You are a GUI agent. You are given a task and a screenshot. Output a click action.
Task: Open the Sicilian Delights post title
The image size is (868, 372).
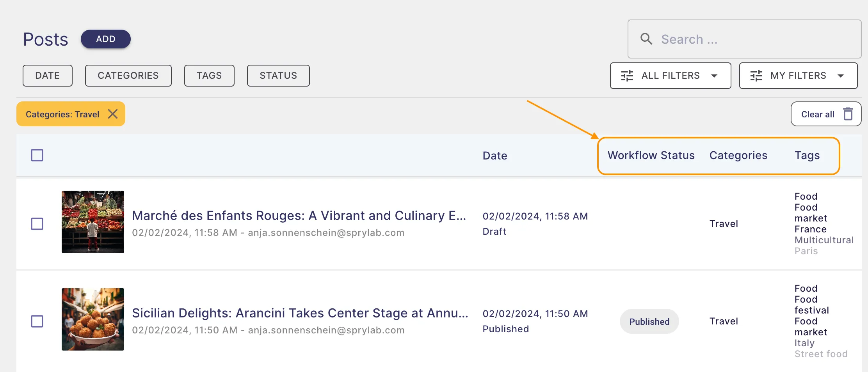[x=300, y=313]
